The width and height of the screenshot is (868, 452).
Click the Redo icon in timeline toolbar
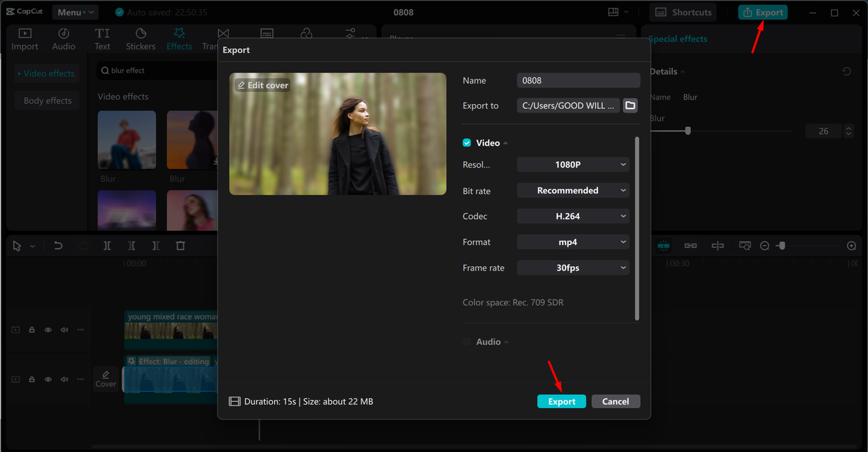[x=83, y=246]
